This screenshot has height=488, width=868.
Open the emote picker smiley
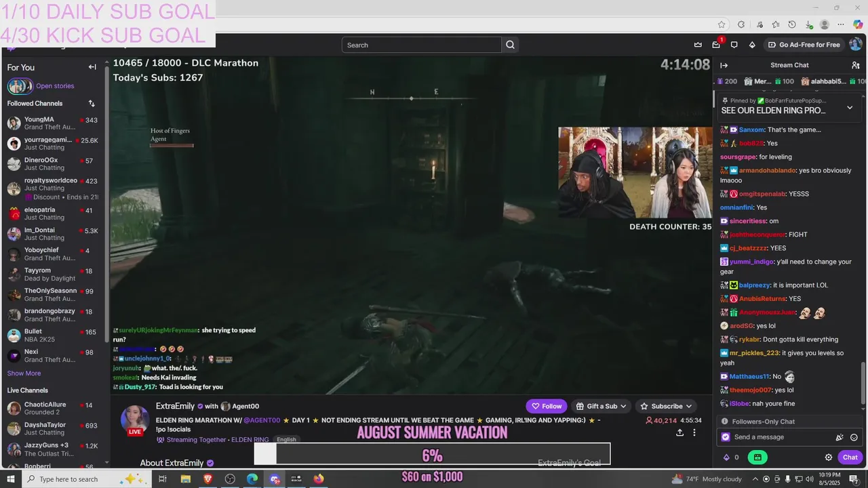coord(854,437)
